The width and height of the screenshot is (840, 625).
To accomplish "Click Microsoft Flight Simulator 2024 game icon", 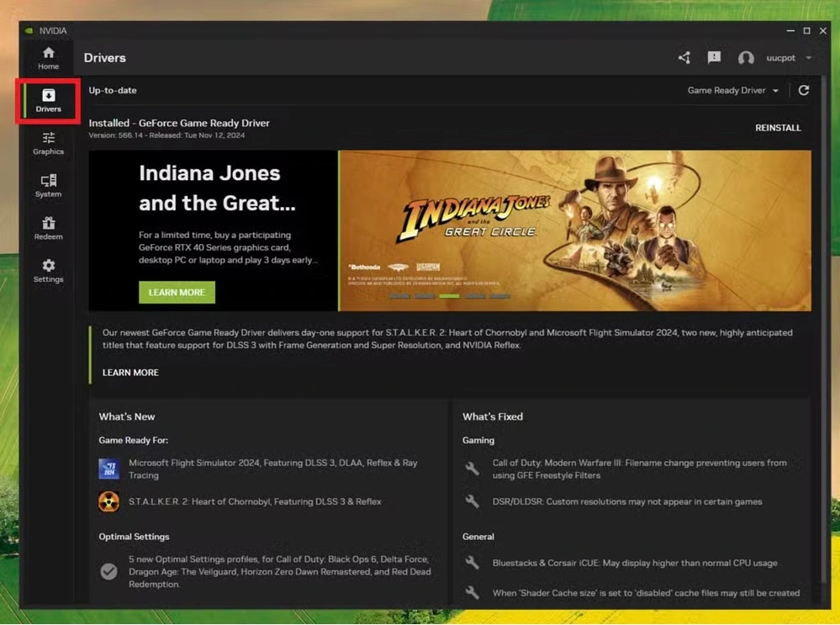I will (108, 469).
